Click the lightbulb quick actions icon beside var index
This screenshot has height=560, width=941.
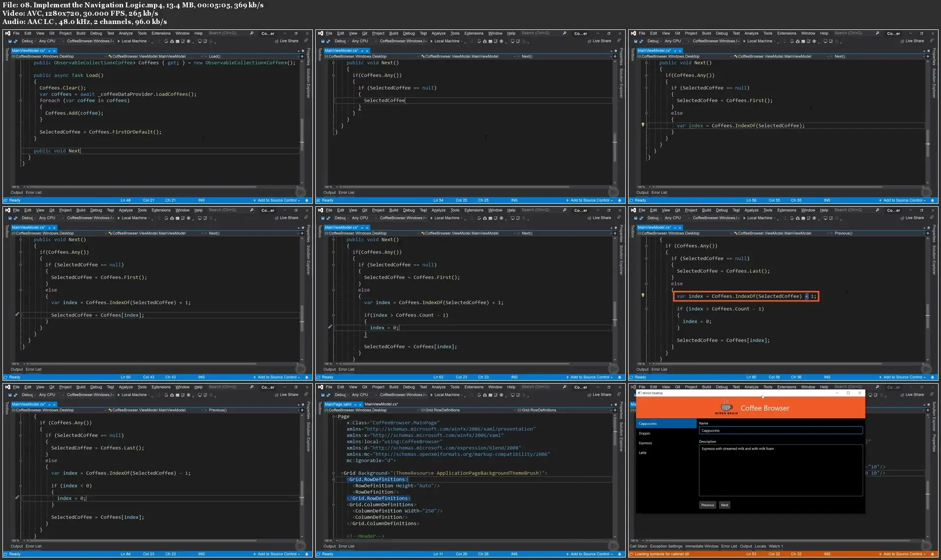click(x=643, y=296)
